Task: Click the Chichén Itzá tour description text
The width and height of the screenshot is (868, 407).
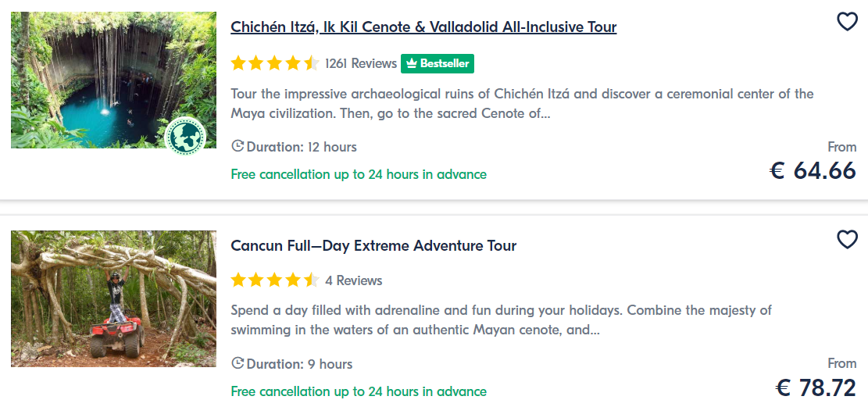Action: [522, 104]
